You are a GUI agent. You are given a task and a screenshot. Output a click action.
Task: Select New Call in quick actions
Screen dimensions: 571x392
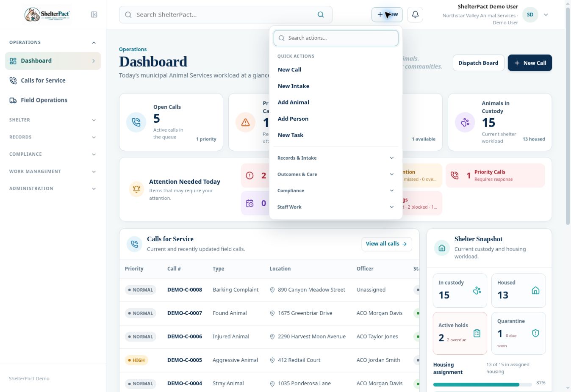pyautogui.click(x=335, y=70)
